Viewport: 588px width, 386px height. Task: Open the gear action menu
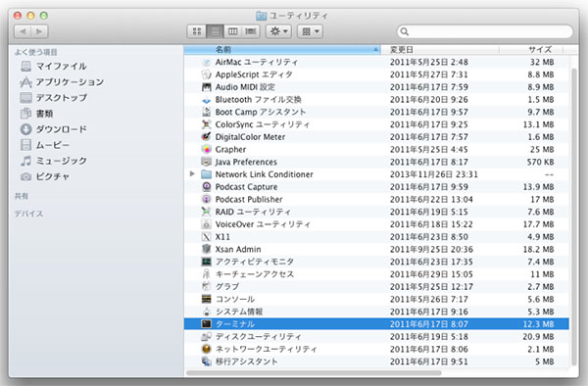pos(278,31)
